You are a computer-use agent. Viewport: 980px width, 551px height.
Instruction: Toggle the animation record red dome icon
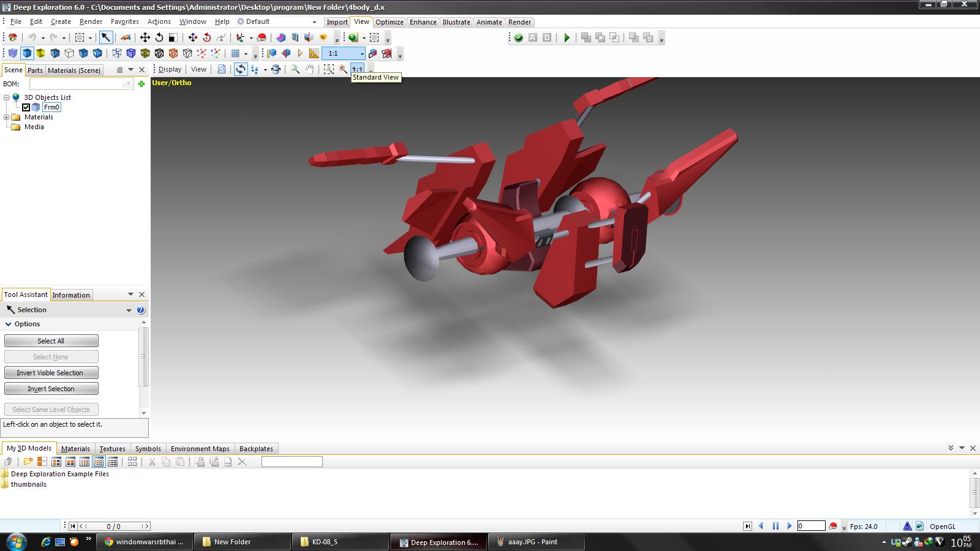click(832, 526)
